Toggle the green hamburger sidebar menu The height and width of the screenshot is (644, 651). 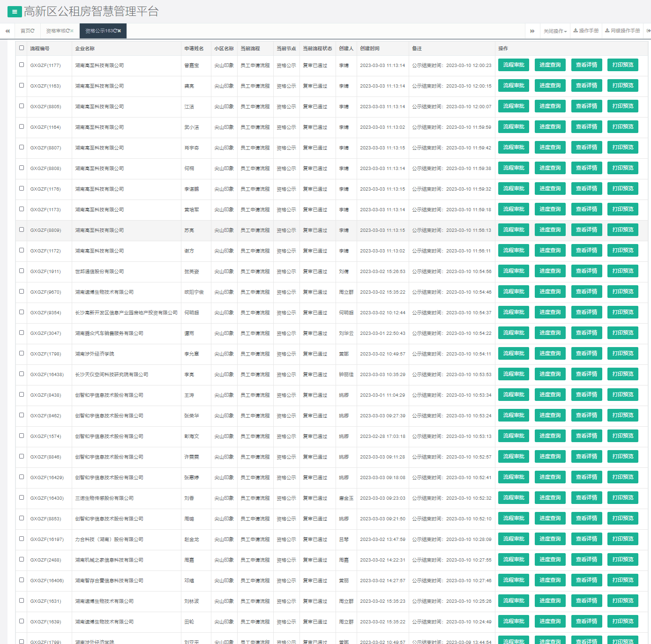pos(14,12)
